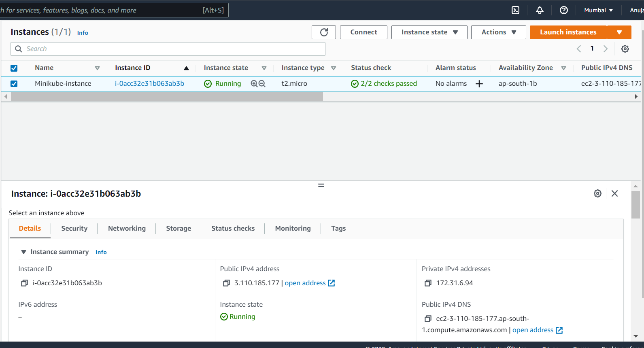Click the Alarm status column header
This screenshot has height=348, width=644.
[456, 68]
